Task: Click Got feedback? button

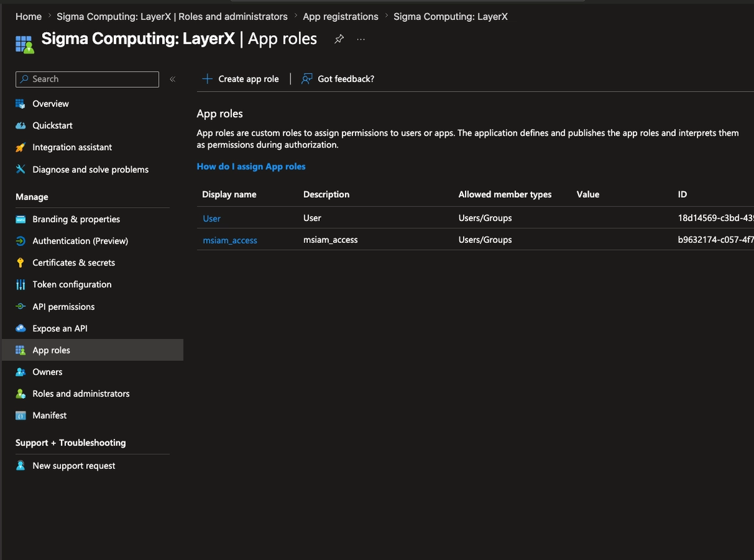Action: (338, 79)
